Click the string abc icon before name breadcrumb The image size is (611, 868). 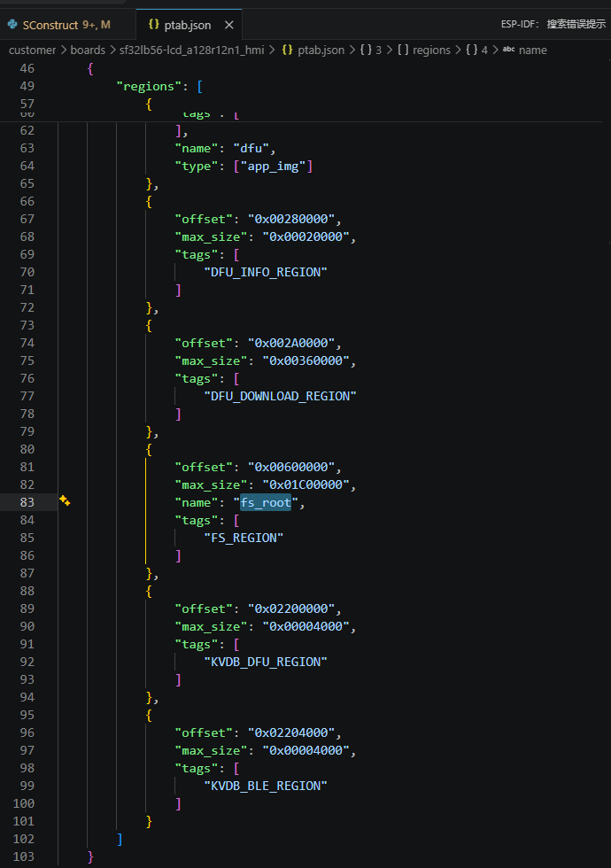pos(508,50)
